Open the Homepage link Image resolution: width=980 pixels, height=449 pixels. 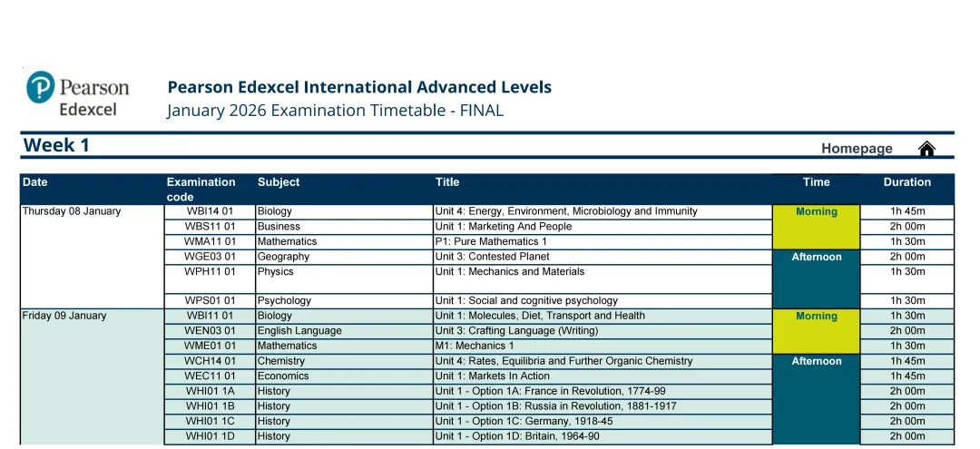coord(857,149)
